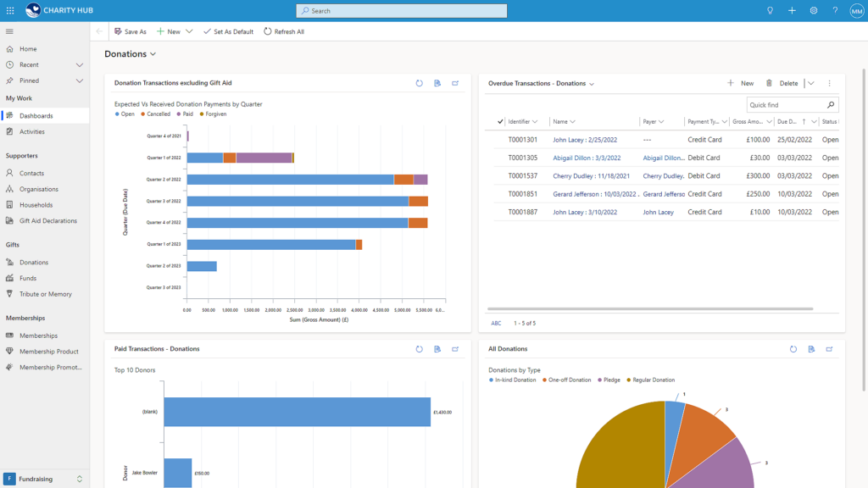The image size is (868, 488).
Task: Collapse the sidebar with hamburger icon
Action: 9,31
